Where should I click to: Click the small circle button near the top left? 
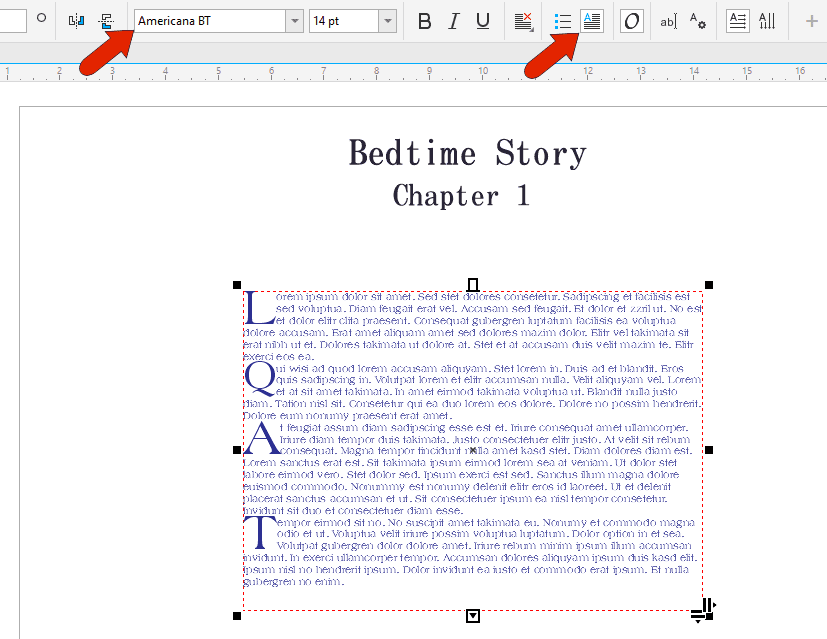point(41,18)
